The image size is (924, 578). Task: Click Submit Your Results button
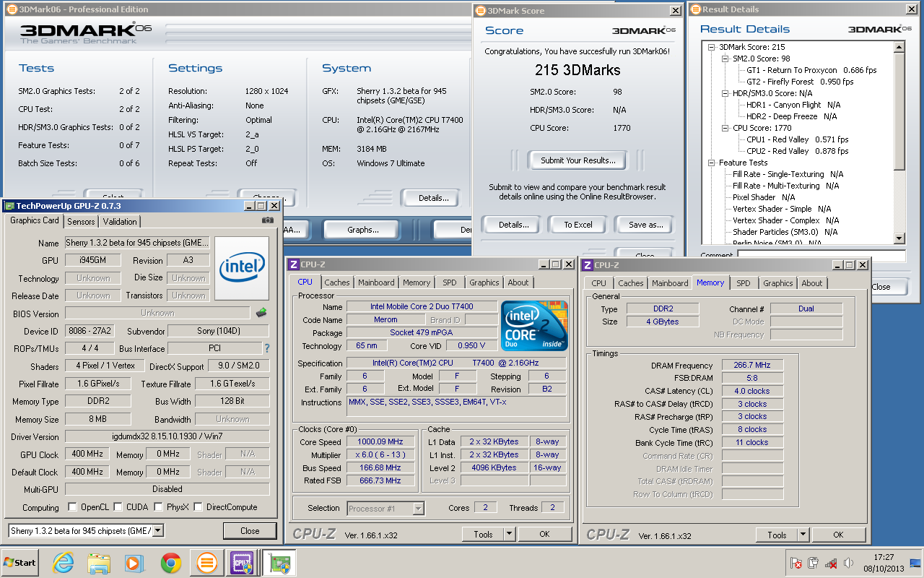coord(578,160)
